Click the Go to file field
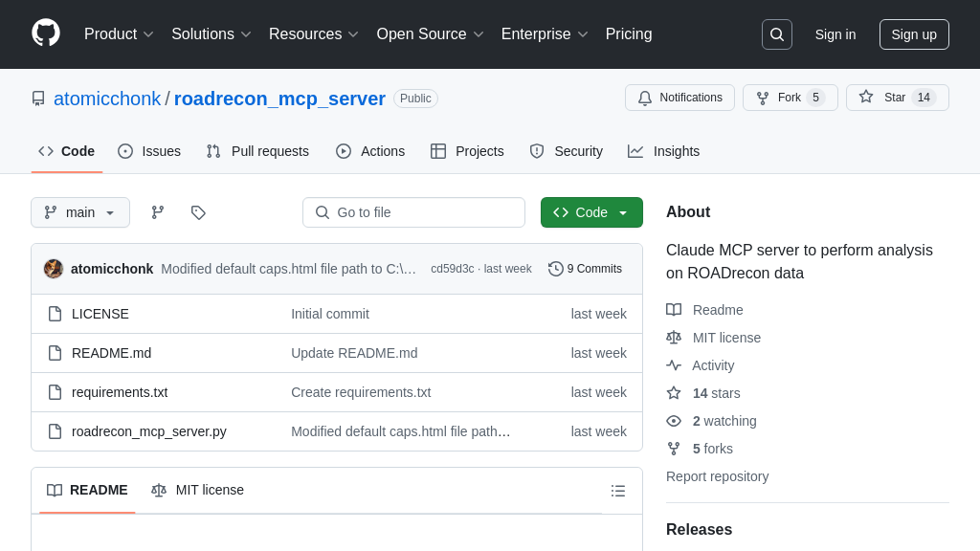This screenshot has height=551, width=980. [413, 212]
